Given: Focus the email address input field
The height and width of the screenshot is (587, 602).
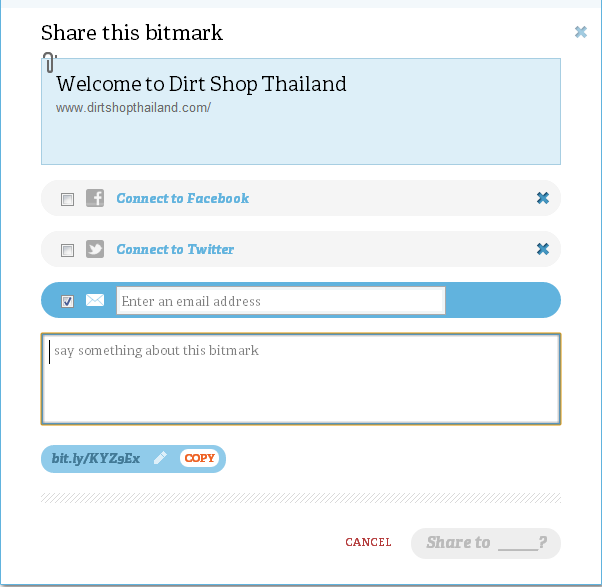Looking at the screenshot, I should 280,301.
